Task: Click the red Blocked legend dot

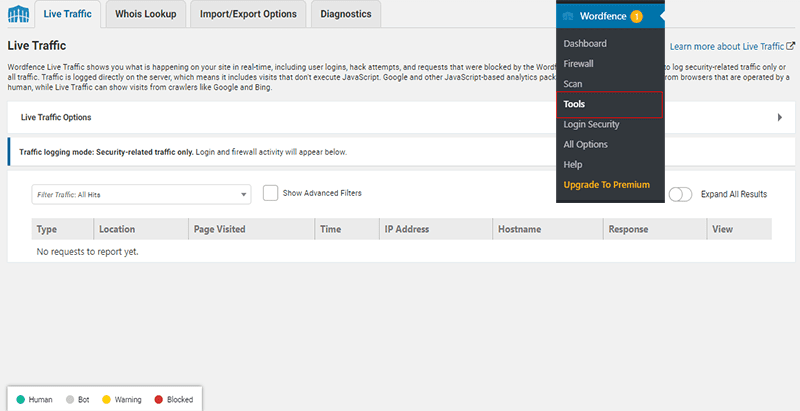Action: coord(159,400)
